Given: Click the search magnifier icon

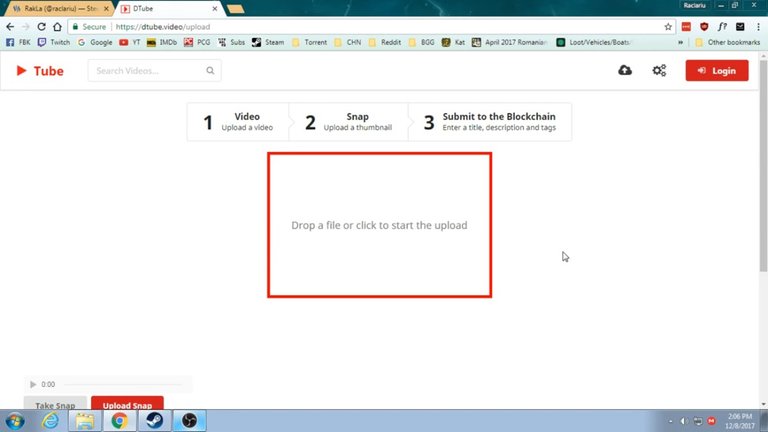Looking at the screenshot, I should tap(210, 71).
